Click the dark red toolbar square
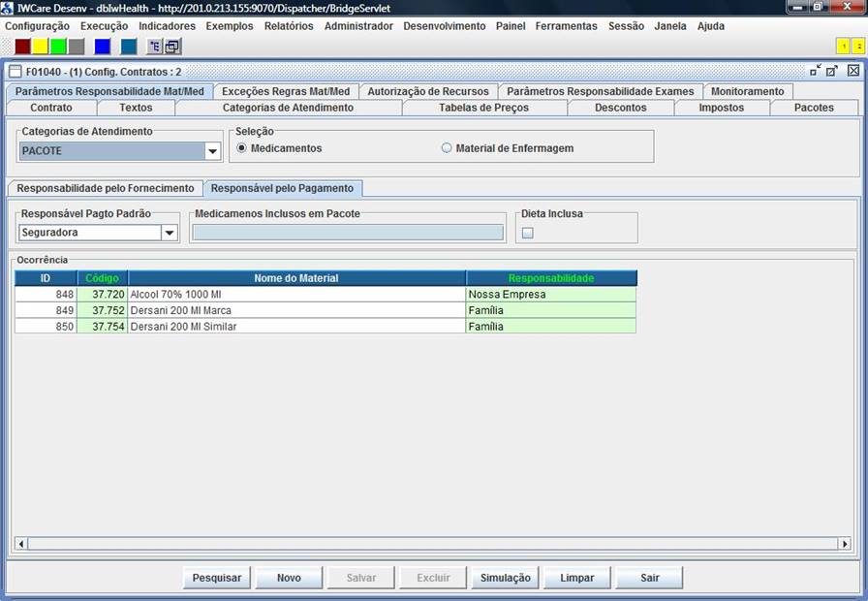 pyautogui.click(x=22, y=47)
